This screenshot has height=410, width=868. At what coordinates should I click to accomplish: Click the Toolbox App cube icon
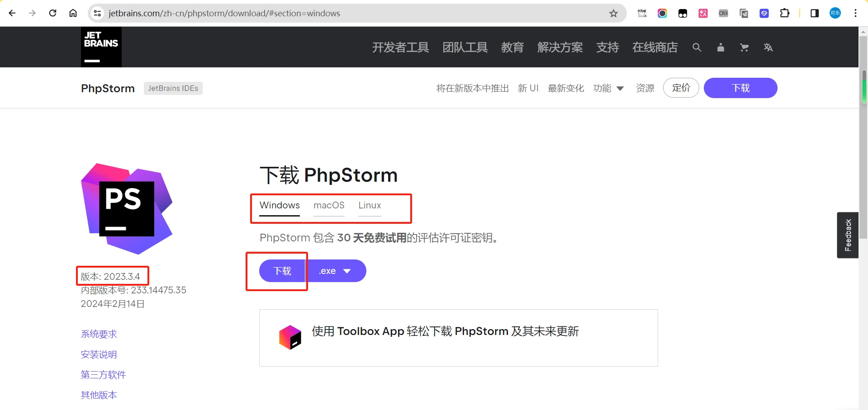[290, 337]
